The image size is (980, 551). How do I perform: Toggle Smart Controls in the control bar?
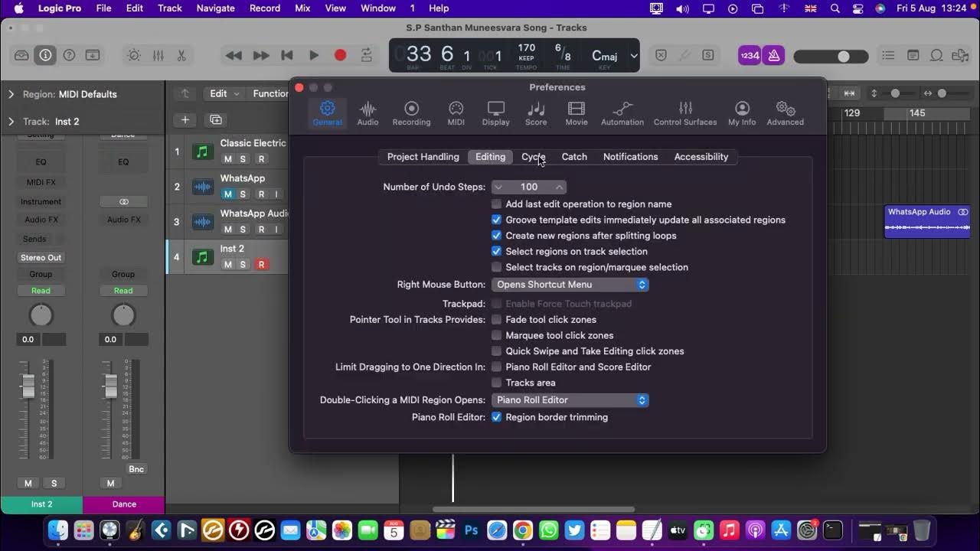pos(134,55)
